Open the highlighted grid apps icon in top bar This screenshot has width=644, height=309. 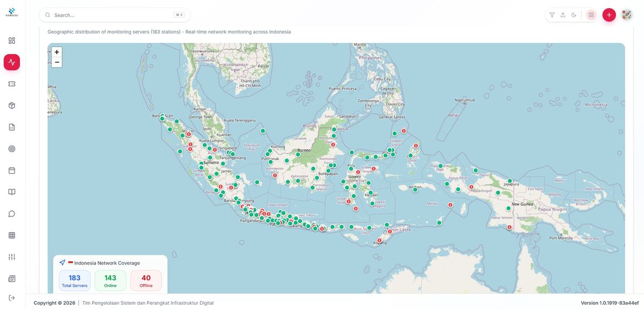coord(591,15)
